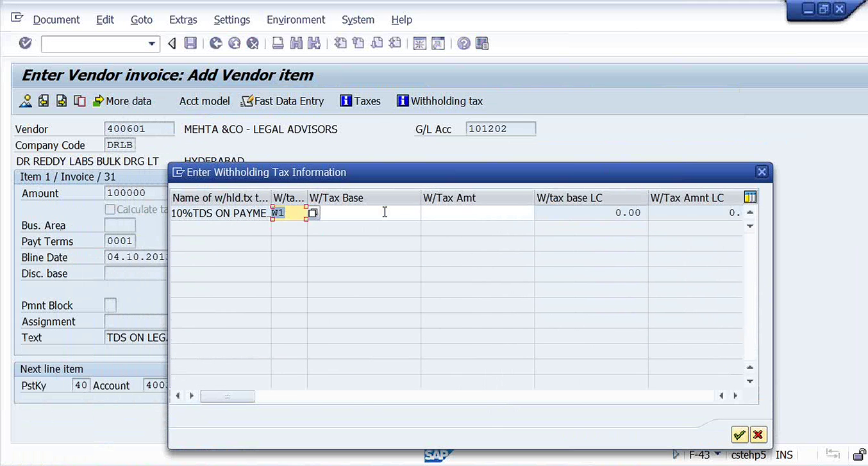Click the Acct model button
868x466 pixels.
point(204,101)
